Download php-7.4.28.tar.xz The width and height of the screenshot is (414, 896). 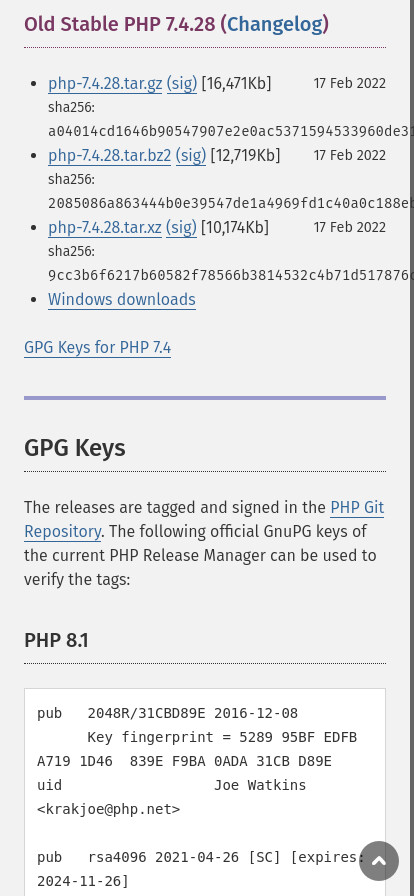pyautogui.click(x=105, y=227)
